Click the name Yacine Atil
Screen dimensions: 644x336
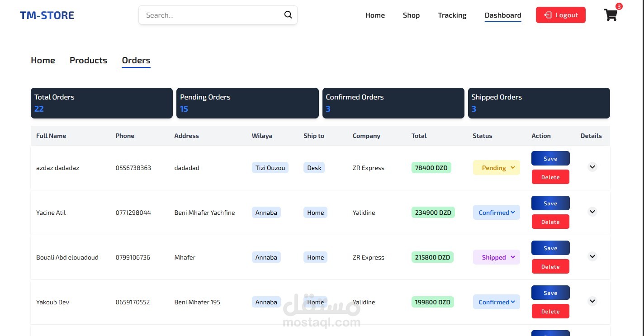[x=51, y=213]
